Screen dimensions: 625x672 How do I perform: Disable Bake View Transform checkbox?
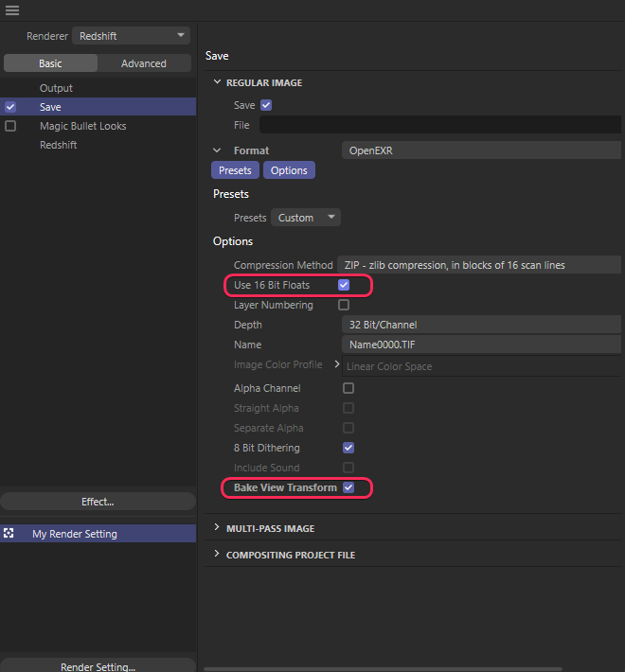point(348,487)
